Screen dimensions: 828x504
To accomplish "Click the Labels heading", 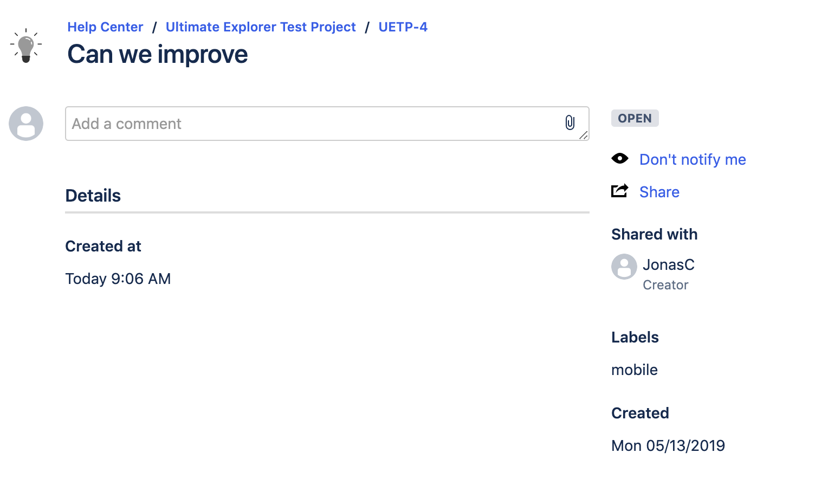I will click(x=635, y=337).
